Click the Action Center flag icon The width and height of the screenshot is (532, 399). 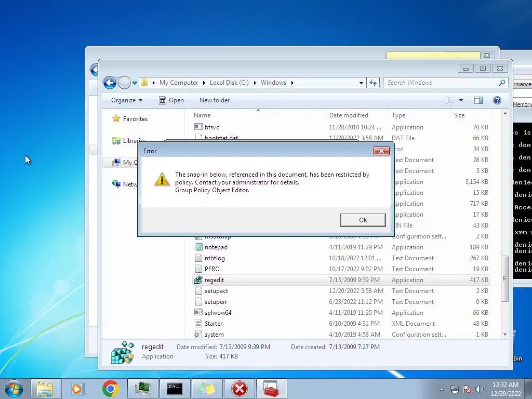467,389
